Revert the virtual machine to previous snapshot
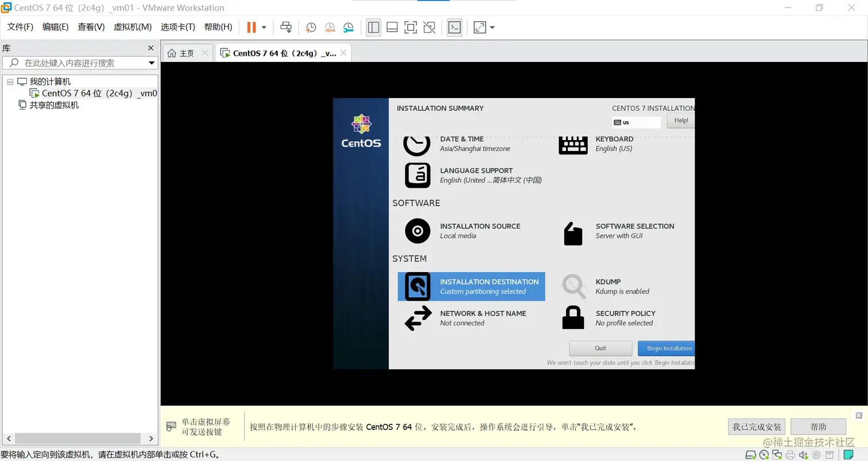868x461 pixels. [330, 27]
